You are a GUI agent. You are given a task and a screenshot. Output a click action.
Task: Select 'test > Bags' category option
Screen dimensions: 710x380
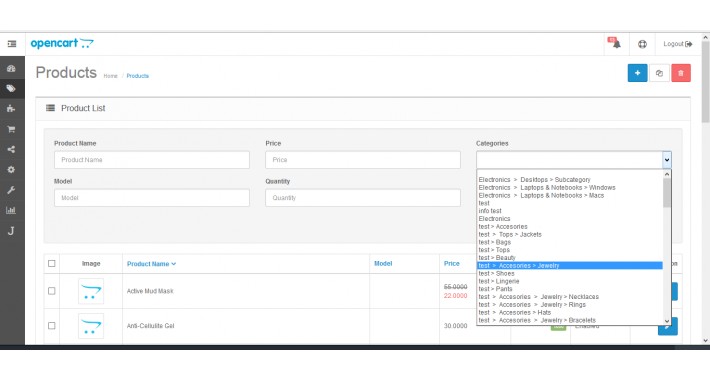(x=494, y=242)
